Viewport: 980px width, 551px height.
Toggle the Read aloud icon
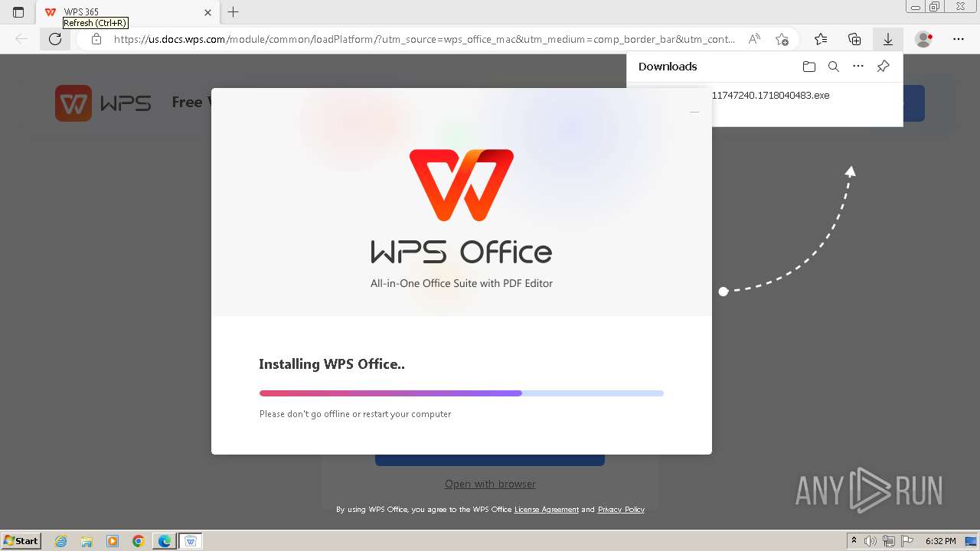(x=755, y=39)
